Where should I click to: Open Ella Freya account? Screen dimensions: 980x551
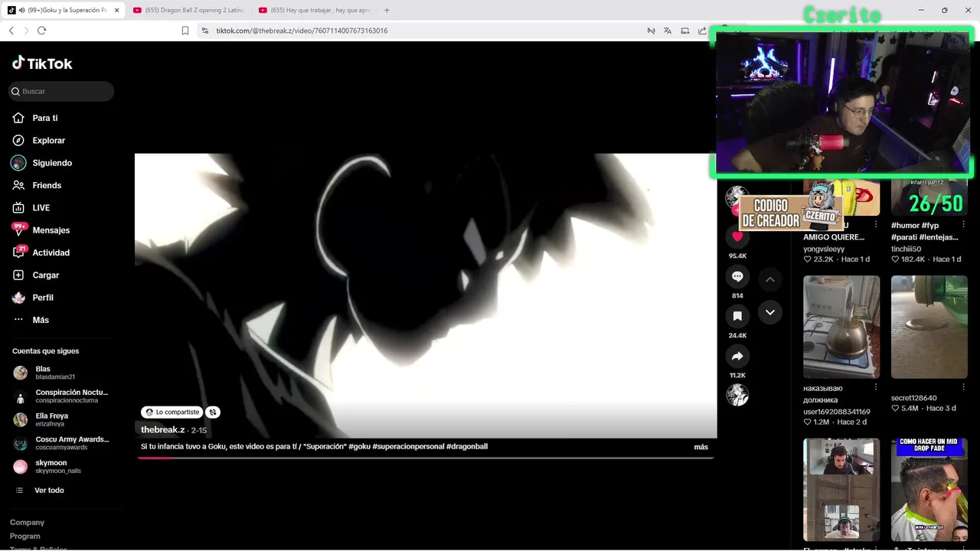[x=61, y=419]
